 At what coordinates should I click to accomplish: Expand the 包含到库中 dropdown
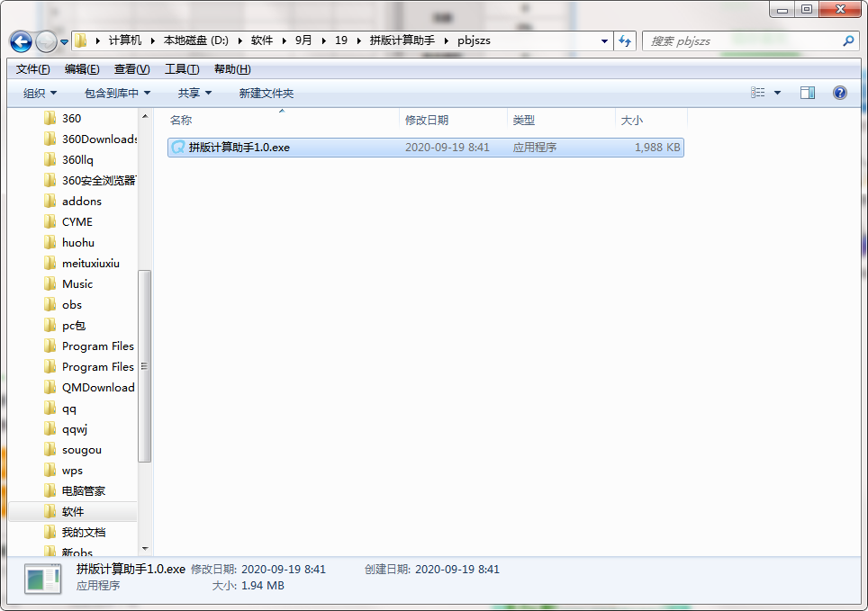[117, 93]
